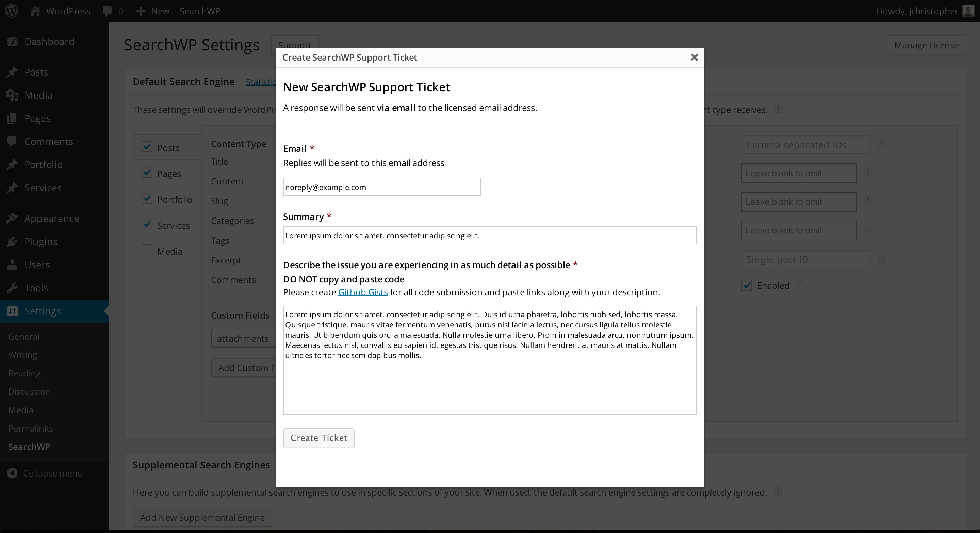
Task: Click the Comments notification icon
Action: click(x=107, y=11)
